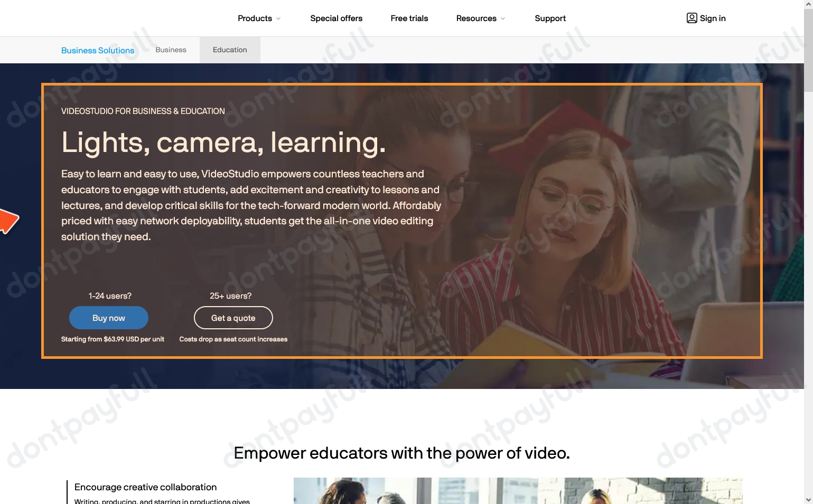Image resolution: width=813 pixels, height=504 pixels.
Task: Click the Products chevron icon
Action: point(277,18)
